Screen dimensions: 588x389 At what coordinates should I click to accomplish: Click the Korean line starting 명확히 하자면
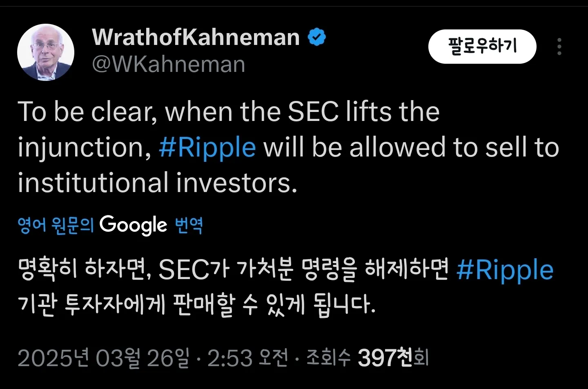(233, 270)
